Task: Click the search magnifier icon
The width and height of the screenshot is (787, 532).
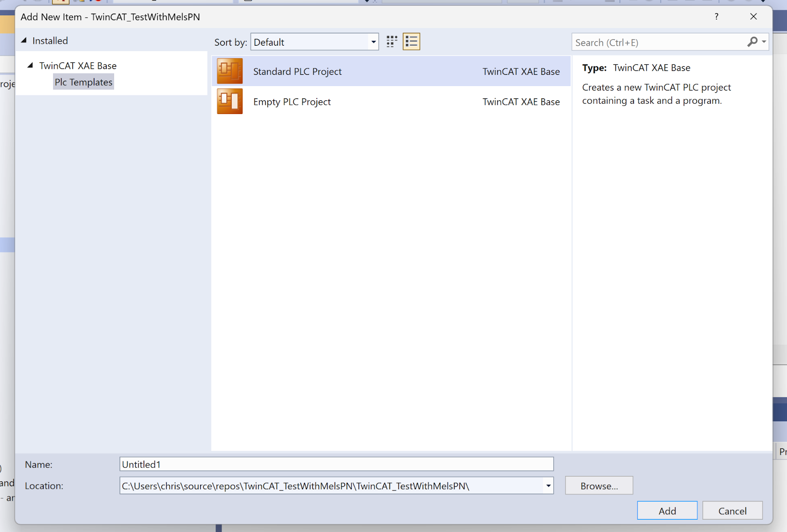Action: pyautogui.click(x=752, y=42)
